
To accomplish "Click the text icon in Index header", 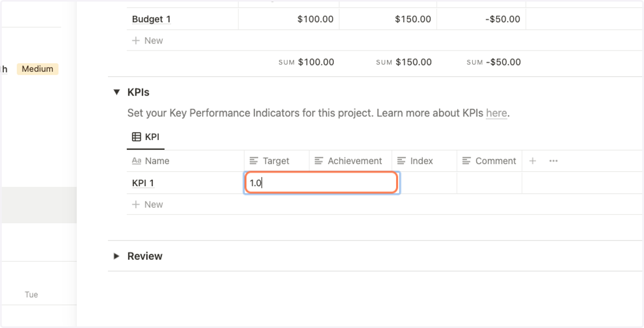I will [401, 161].
